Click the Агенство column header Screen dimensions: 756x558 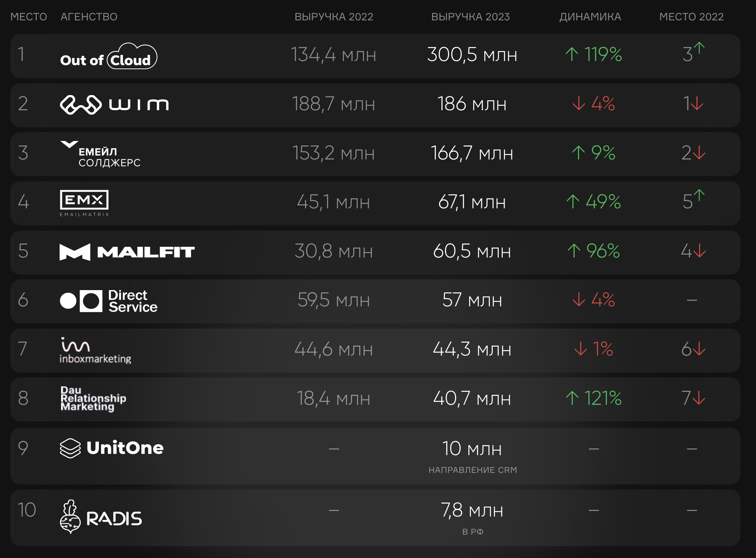click(89, 17)
